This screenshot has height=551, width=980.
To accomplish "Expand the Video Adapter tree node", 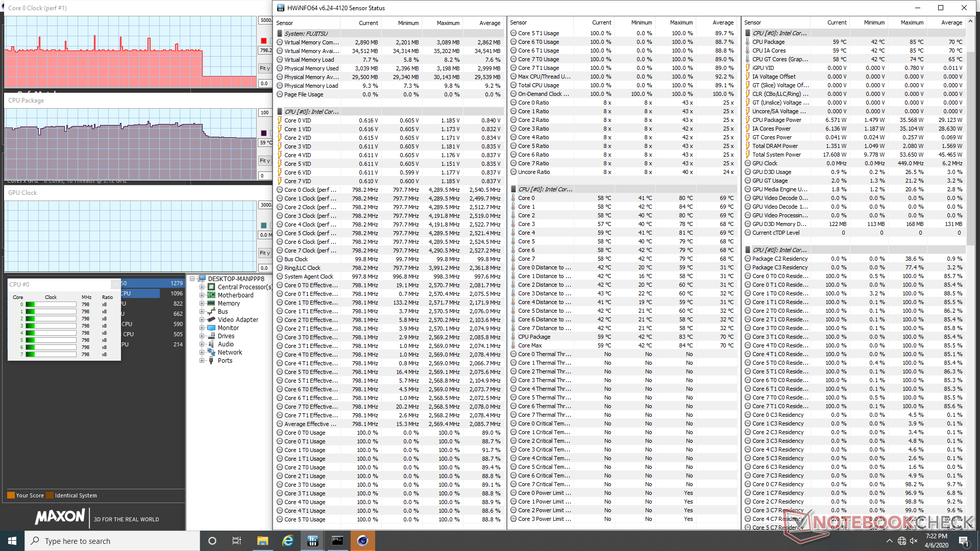I will click(202, 320).
